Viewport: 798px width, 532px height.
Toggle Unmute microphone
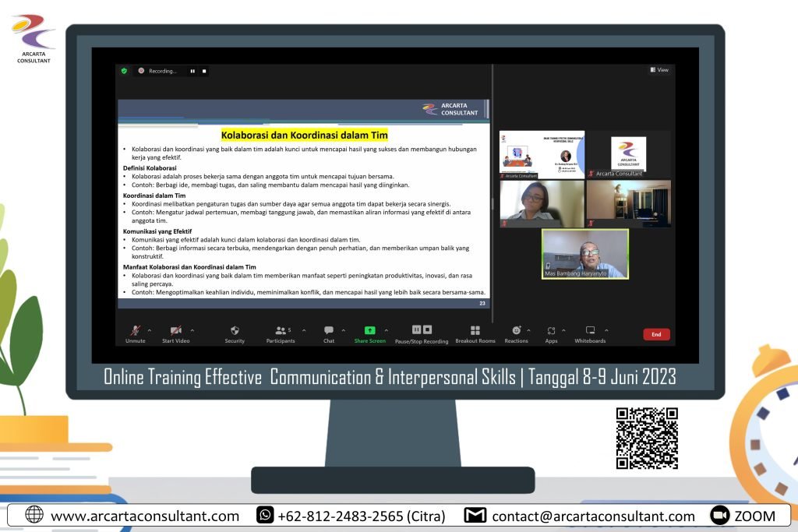[x=135, y=330]
